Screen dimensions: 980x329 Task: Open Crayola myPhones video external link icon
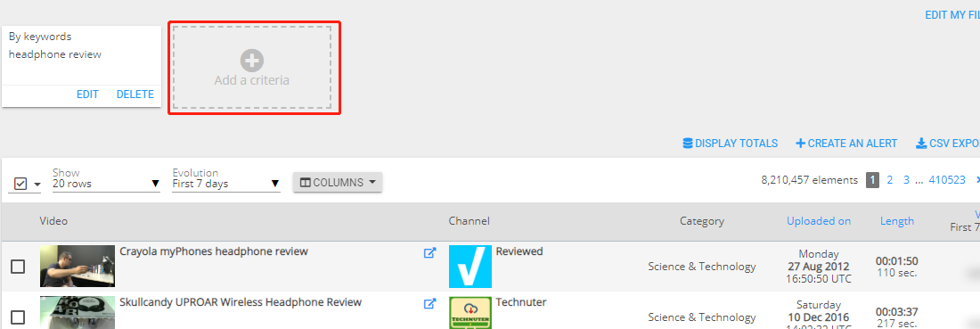(x=429, y=252)
